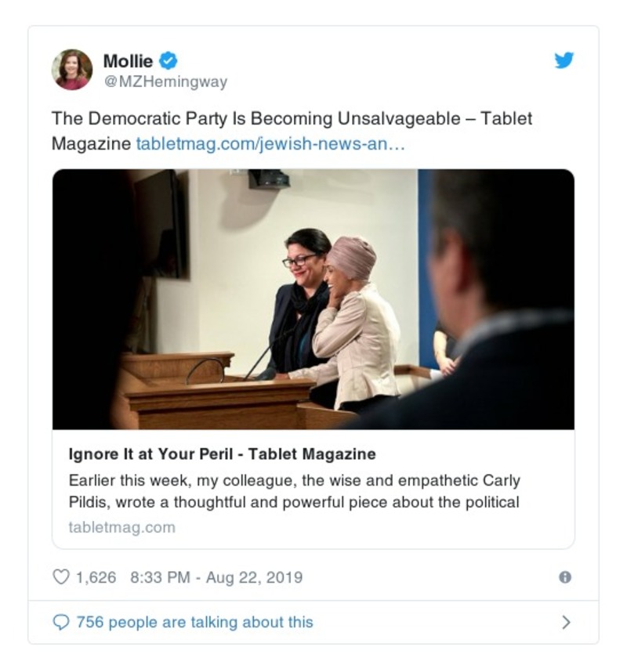Click the tabletmag.com domain under the card
The image size is (627, 672).
(x=121, y=527)
